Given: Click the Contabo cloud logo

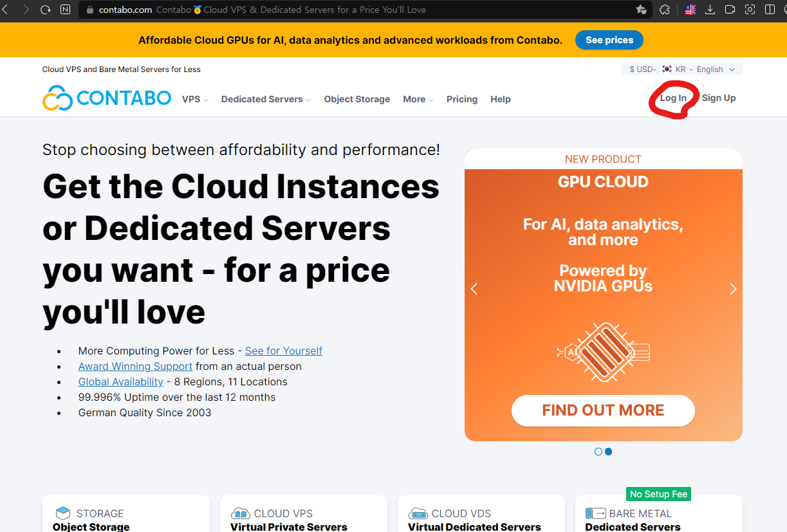Looking at the screenshot, I should coord(107,98).
